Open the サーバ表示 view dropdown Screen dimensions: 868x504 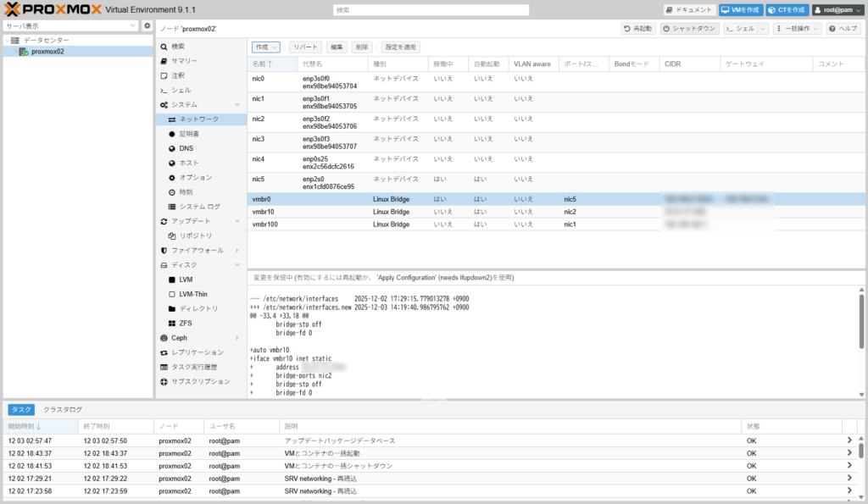click(x=70, y=26)
